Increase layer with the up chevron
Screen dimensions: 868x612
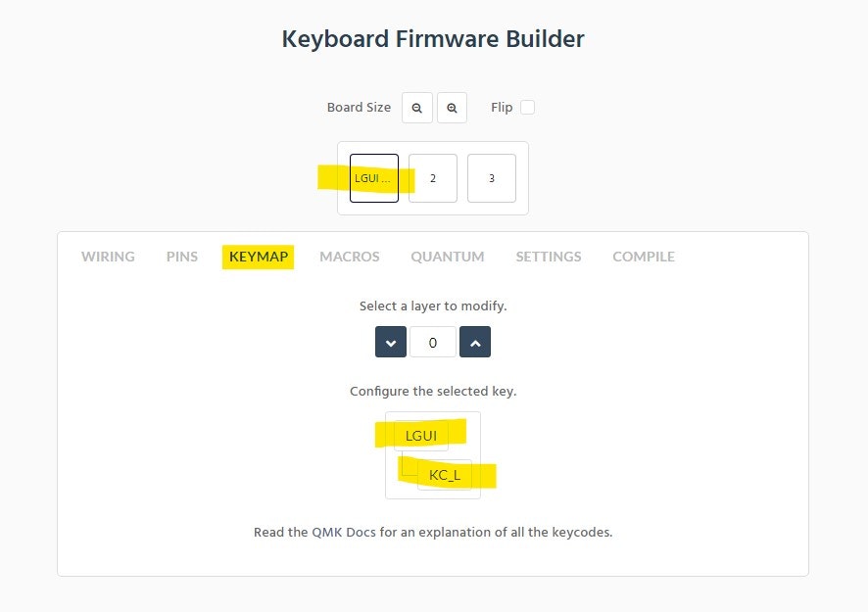click(475, 342)
